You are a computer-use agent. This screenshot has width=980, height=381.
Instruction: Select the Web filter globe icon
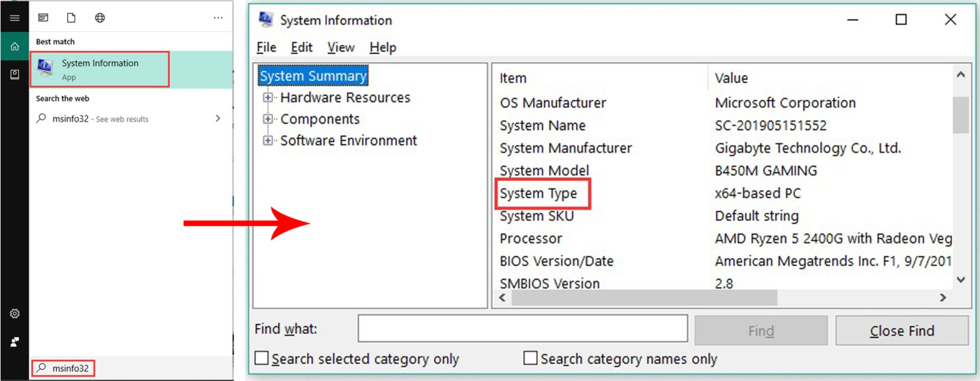click(x=100, y=18)
